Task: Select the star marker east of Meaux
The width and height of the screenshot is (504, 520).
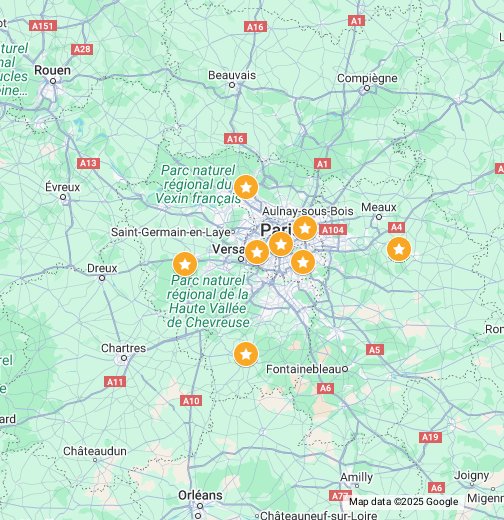Action: pos(399,249)
